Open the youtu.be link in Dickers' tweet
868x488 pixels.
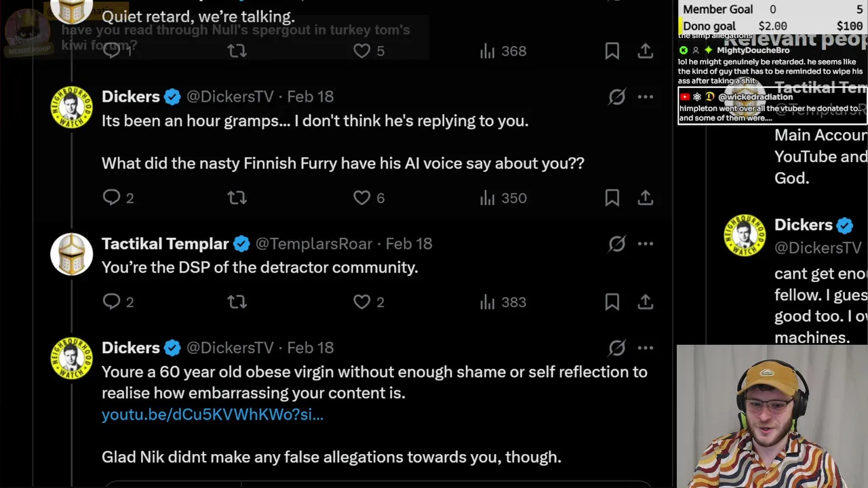click(x=212, y=414)
